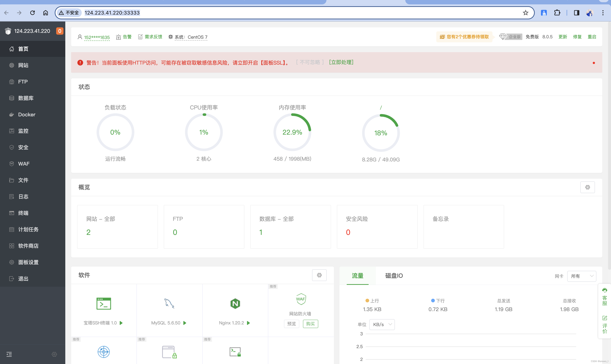The width and height of the screenshot is (611, 364).
Task: Click 负载状态 0% gauge
Action: coord(115,132)
